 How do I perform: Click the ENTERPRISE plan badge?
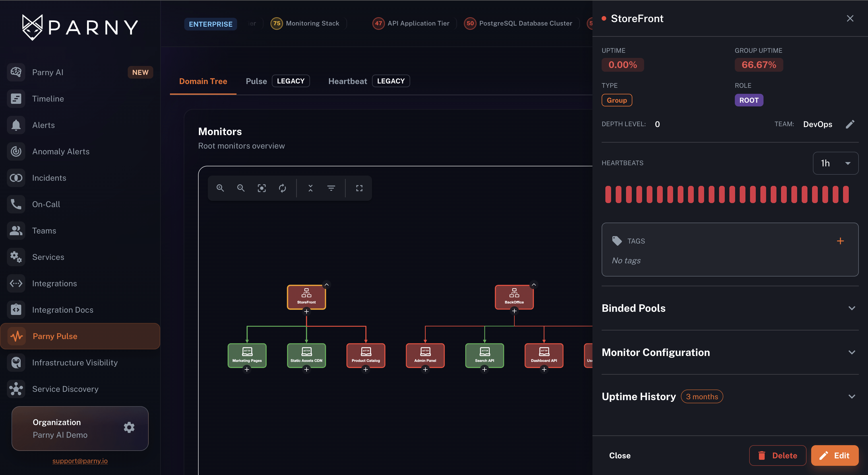click(211, 24)
